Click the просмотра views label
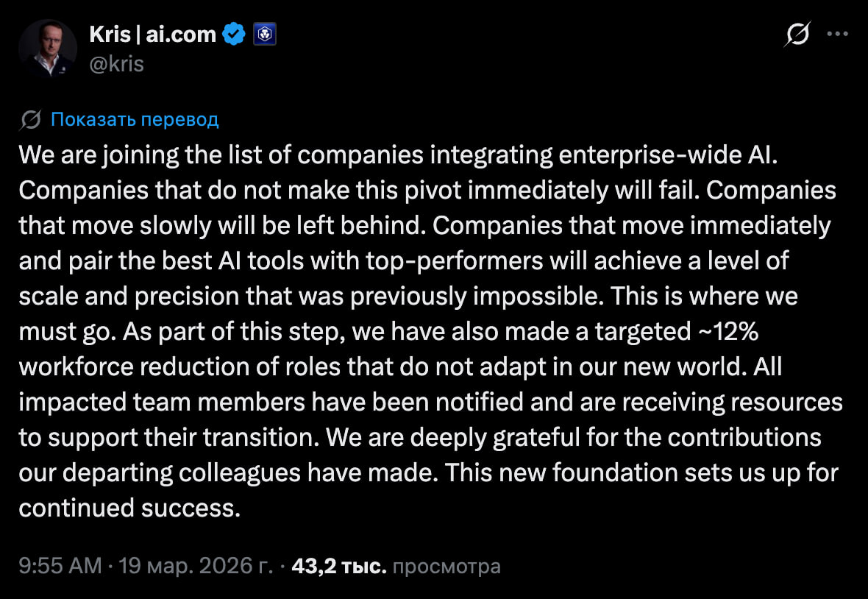Image resolution: width=868 pixels, height=599 pixels. (447, 567)
